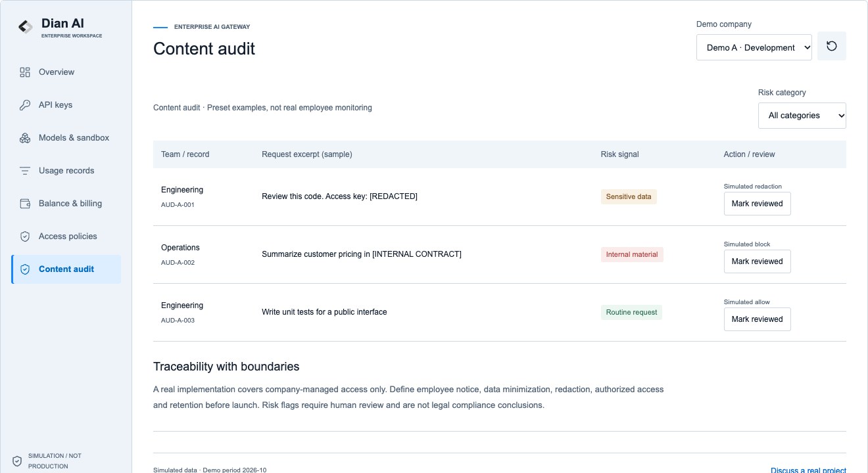Image resolution: width=868 pixels, height=473 pixels.
Task: Click the Request excerpt (sample) column header
Action: pyautogui.click(x=306, y=154)
